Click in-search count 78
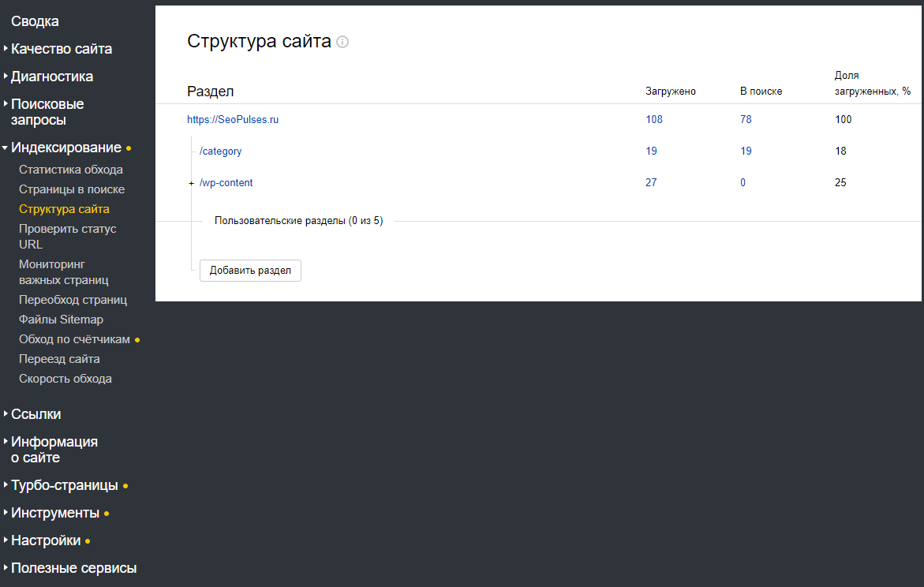Screen dimensions: 924x587 point(746,120)
